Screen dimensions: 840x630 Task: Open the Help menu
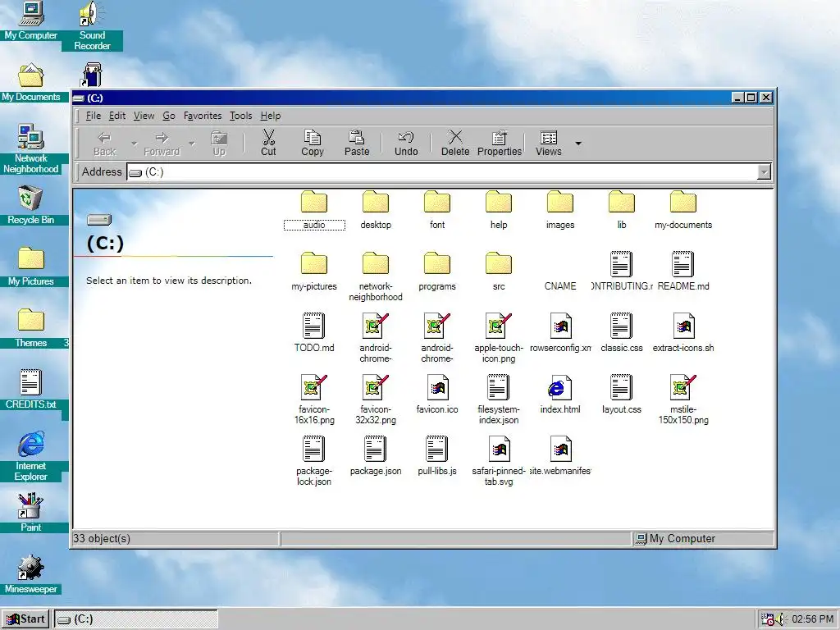pyautogui.click(x=271, y=116)
